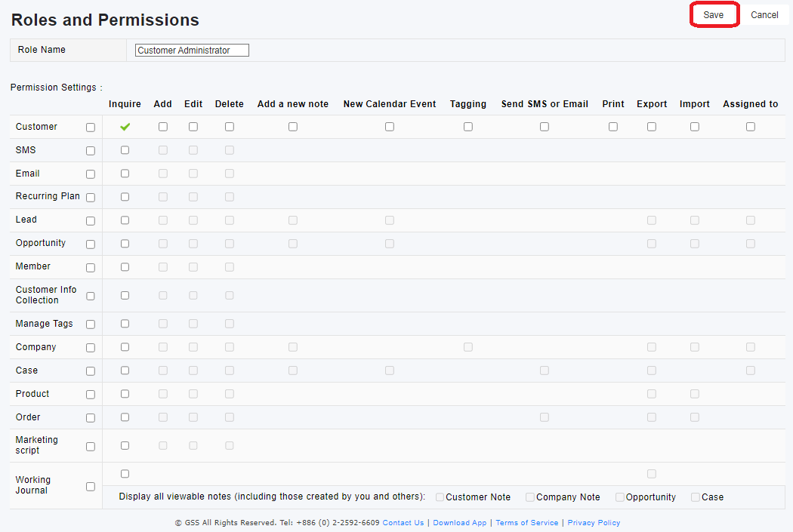
Task: Enable Inquire permission for Email
Action: pos(125,174)
